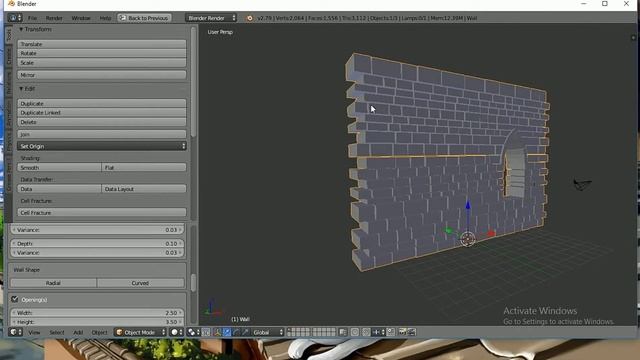The width and height of the screenshot is (640, 360).
Task: Open the snap element type selector
Action: tap(378, 332)
